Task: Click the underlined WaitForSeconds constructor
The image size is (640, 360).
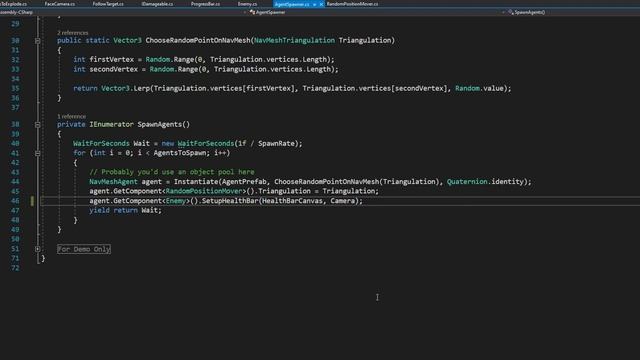Action: pos(206,144)
